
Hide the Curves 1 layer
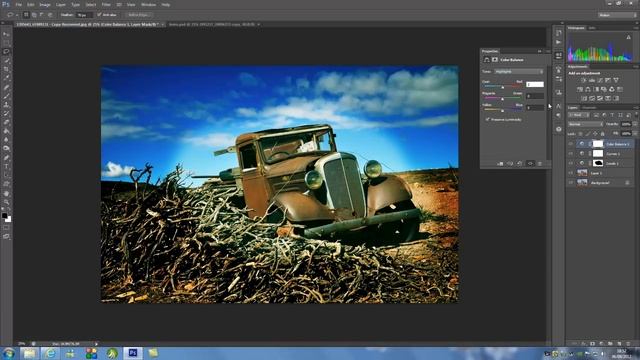(x=570, y=153)
